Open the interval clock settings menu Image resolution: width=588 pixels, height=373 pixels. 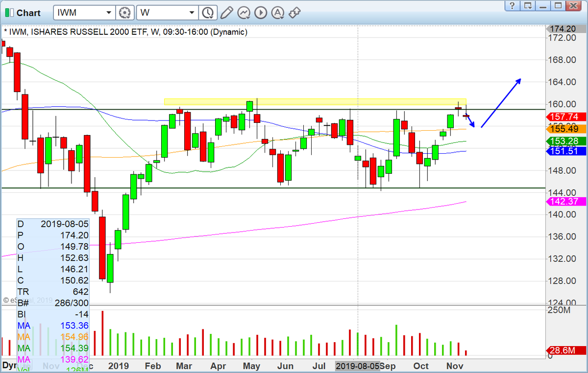click(208, 13)
